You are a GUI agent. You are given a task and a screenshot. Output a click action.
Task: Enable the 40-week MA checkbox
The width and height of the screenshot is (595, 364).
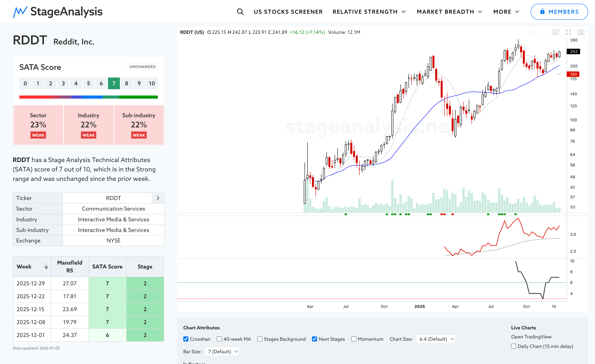pyautogui.click(x=219, y=339)
